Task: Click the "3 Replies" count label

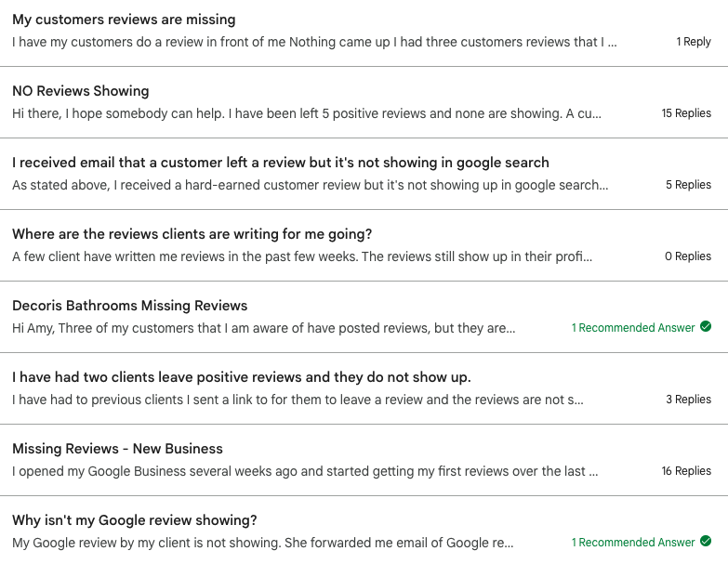Action: tap(689, 400)
